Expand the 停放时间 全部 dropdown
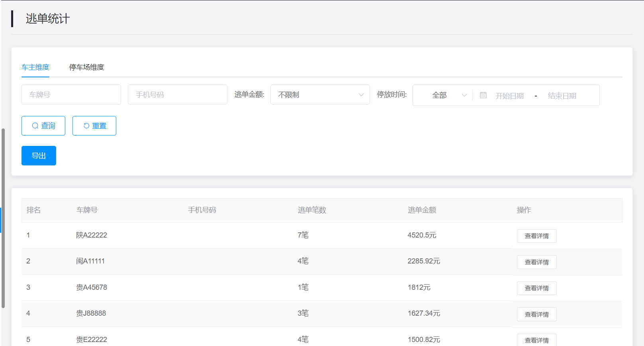Screen dimensions: 644x346 click(443, 95)
